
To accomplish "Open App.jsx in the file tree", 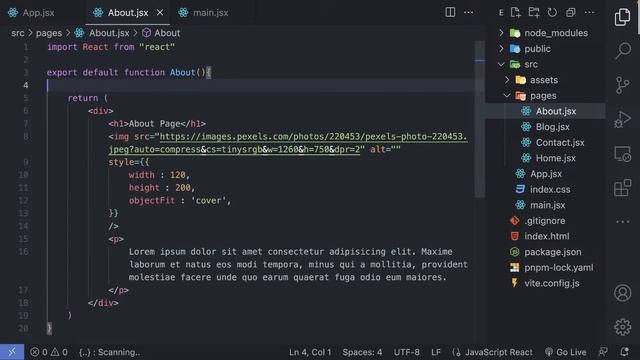I will (x=545, y=174).
